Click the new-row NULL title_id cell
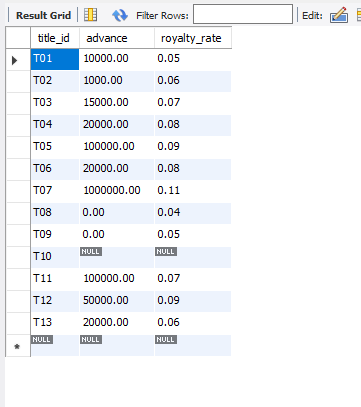The height and width of the screenshot is (407, 361). pyautogui.click(x=55, y=345)
